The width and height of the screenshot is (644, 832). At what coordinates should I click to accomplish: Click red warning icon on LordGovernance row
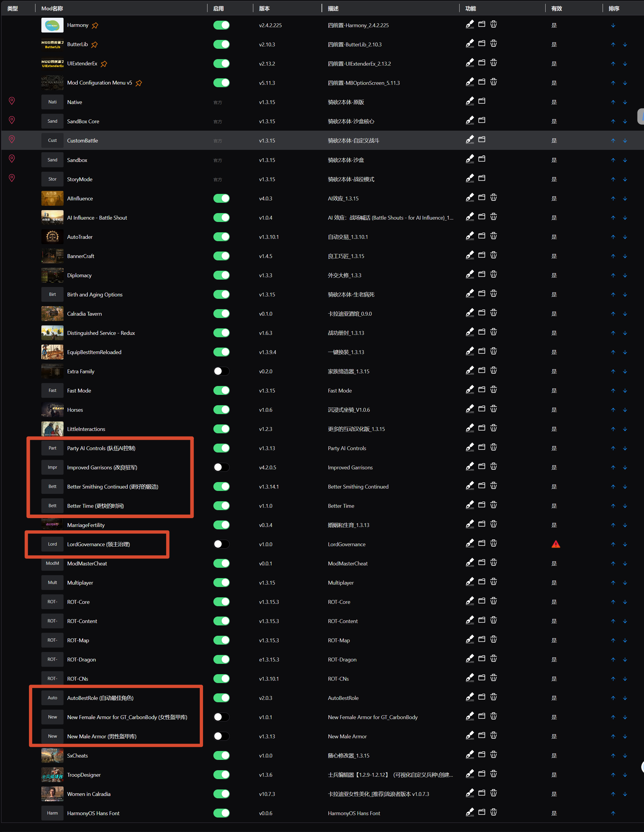556,544
